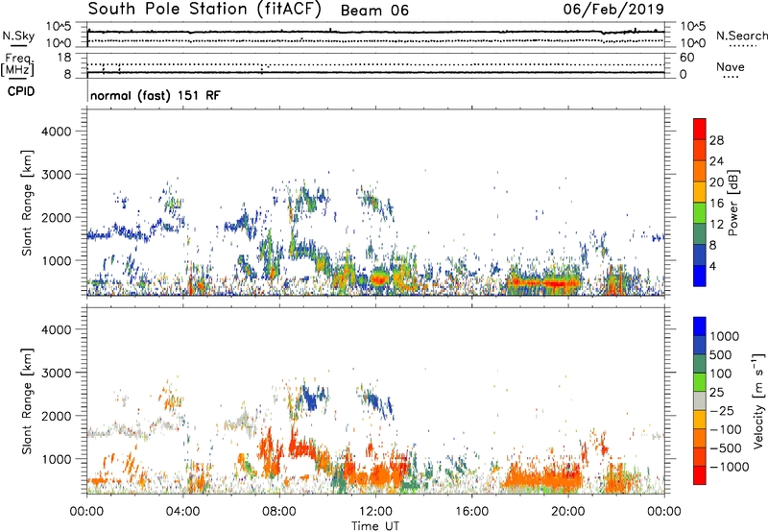Screen dimensions: 768x532
Task: Click the '4' power colorbar label
Action: [x=713, y=266]
